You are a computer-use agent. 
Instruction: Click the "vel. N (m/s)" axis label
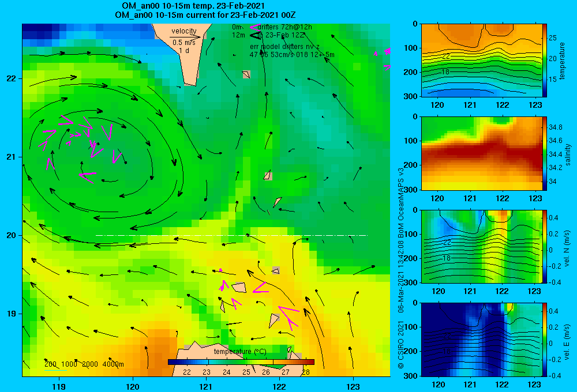[x=567, y=248]
